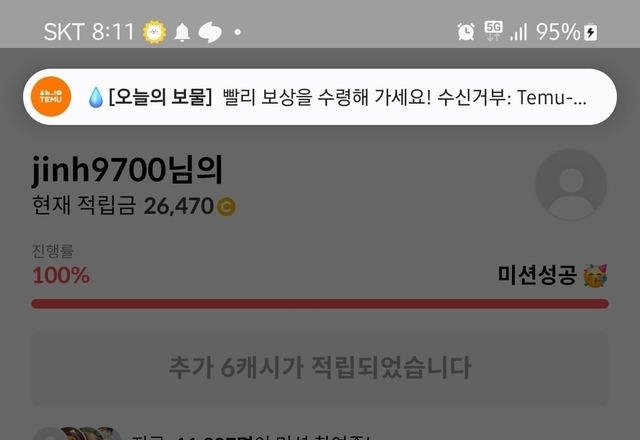Click the 추가 6캐시가 적립되었습니다 button

(320, 369)
